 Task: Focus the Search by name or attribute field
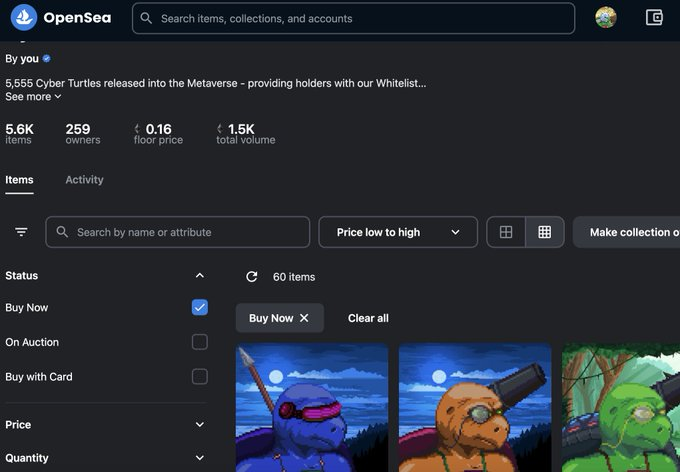click(177, 232)
